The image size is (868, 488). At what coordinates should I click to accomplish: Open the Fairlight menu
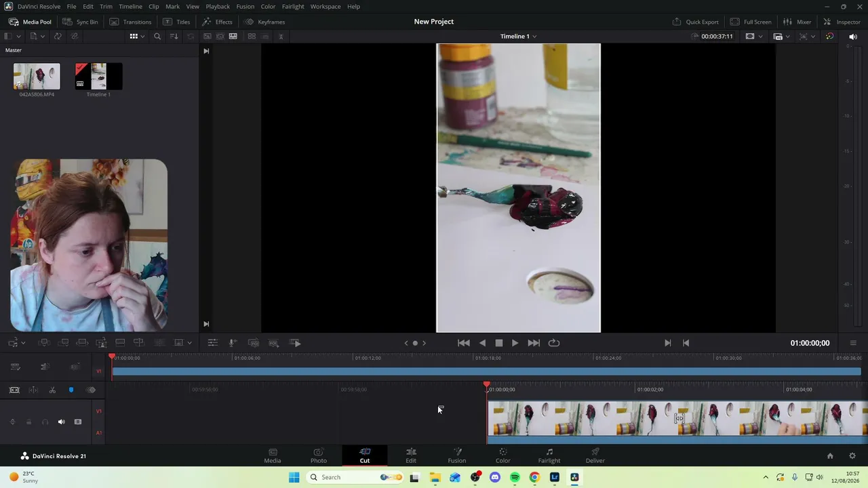pos(293,6)
